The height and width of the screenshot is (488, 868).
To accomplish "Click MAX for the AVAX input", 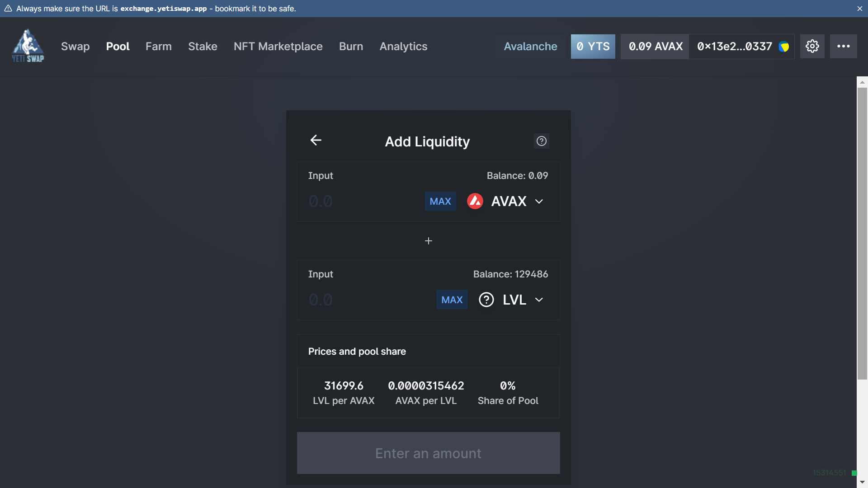I will point(440,201).
